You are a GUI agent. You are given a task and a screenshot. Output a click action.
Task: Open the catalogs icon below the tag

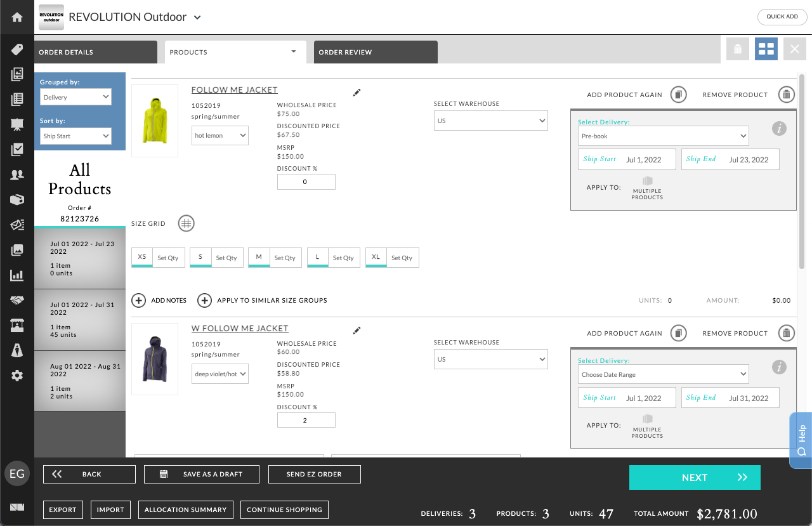pyautogui.click(x=17, y=75)
